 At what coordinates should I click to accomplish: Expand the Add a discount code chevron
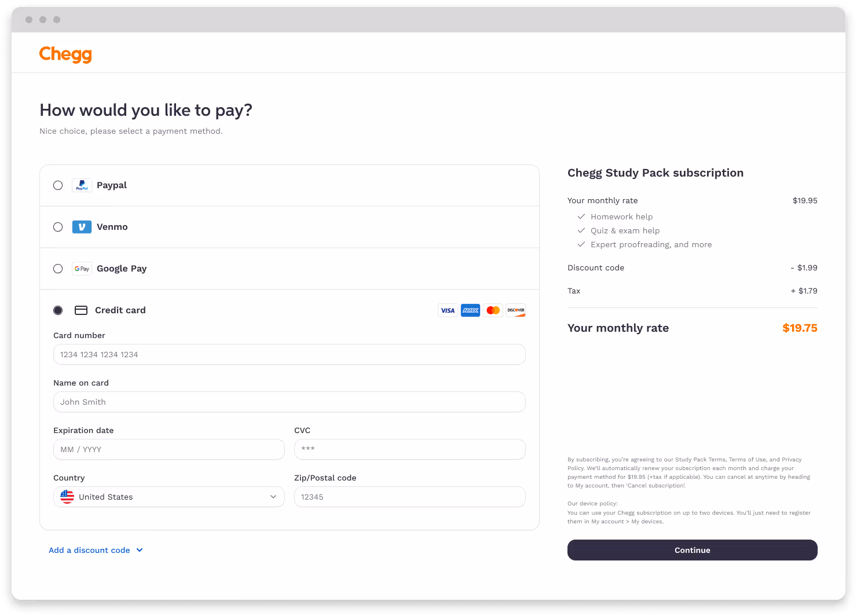coord(140,550)
